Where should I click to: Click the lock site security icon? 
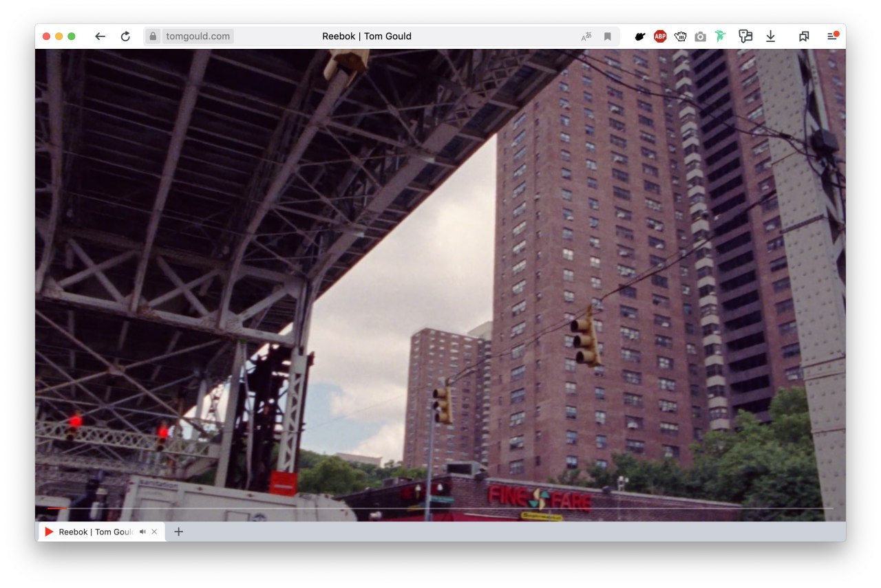[x=153, y=36]
